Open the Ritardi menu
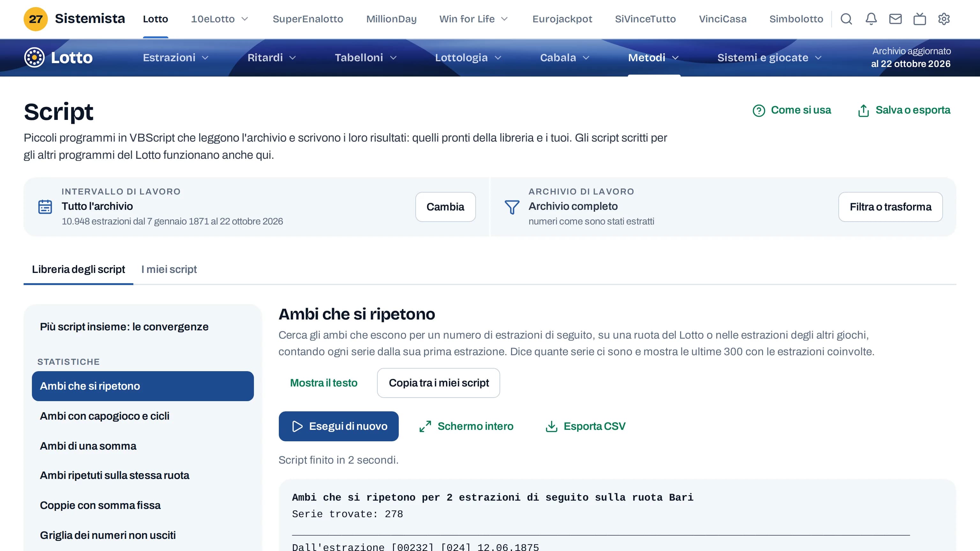This screenshot has height=551, width=980. [x=271, y=58]
